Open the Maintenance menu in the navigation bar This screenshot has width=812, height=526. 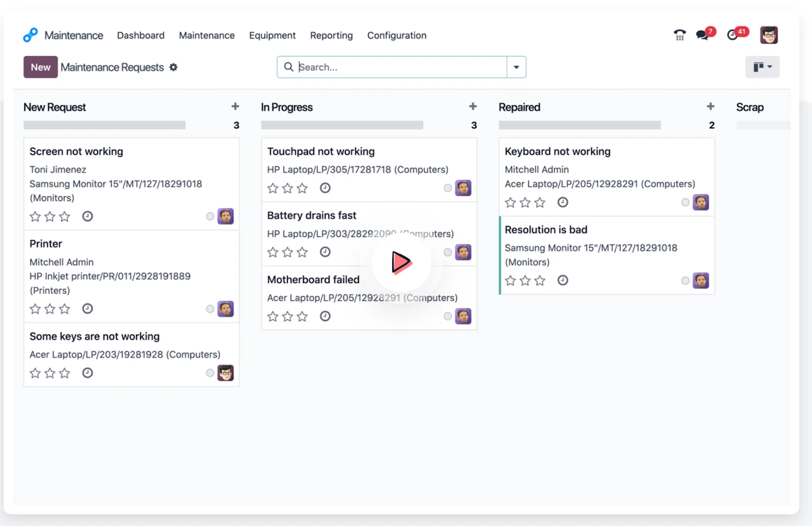click(x=207, y=36)
